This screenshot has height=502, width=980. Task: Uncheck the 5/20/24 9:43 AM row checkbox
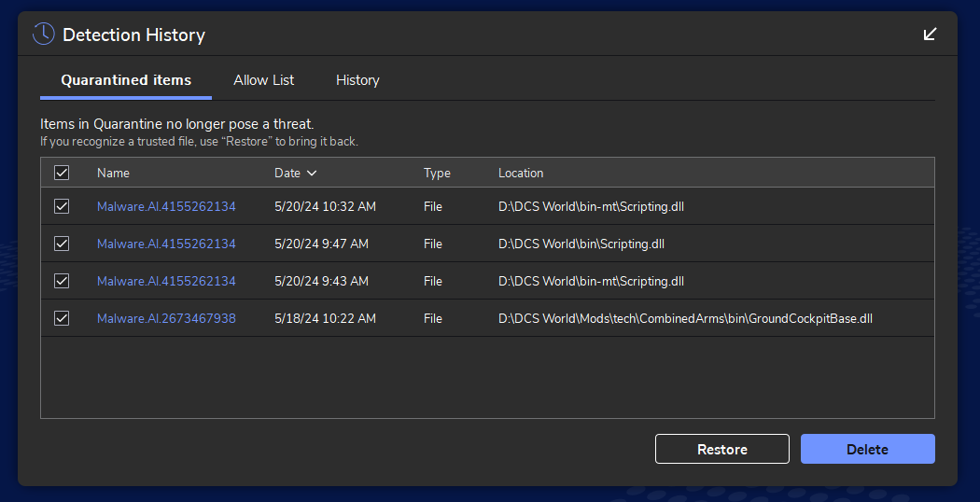click(x=62, y=281)
